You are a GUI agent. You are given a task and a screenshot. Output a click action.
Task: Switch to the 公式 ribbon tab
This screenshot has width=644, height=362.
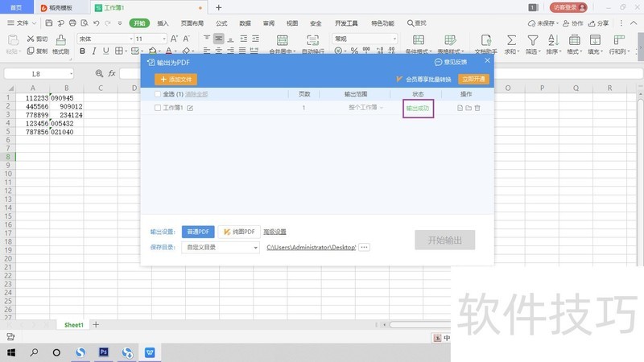(x=221, y=23)
